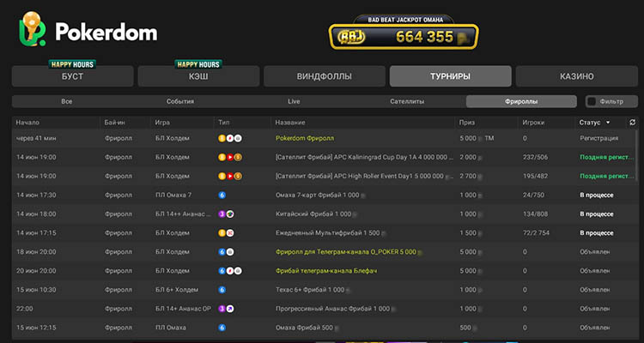
Task: Click blue 6 icon in Техас 6+ Фрибай row
Action: pos(222,290)
